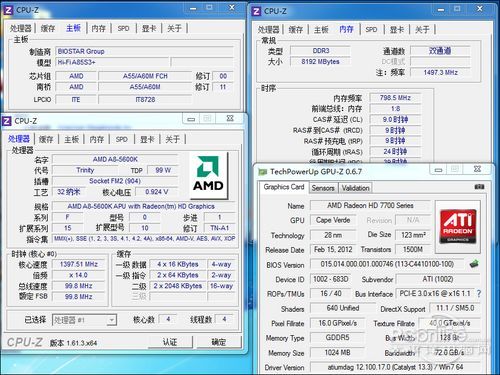
Task: Click the Bus Interface question mark
Action: point(479,294)
